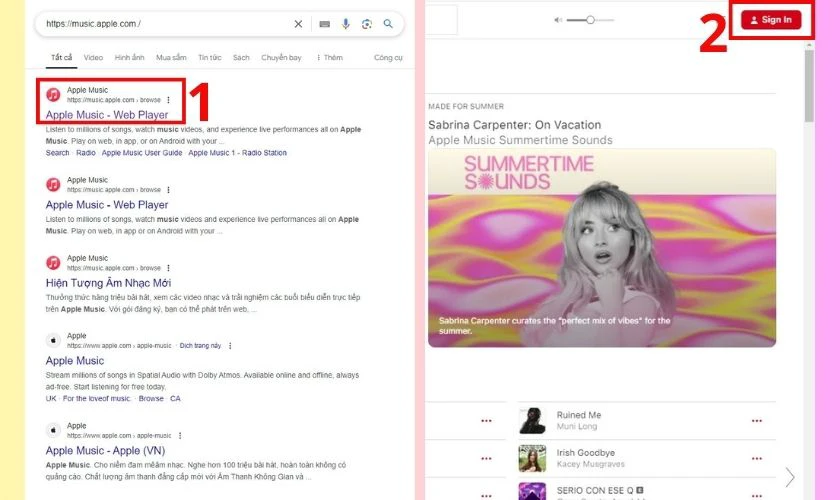The image size is (840, 500).
Task: Click Sabrina Carpenter: On Vacation heading
Action: (x=514, y=125)
